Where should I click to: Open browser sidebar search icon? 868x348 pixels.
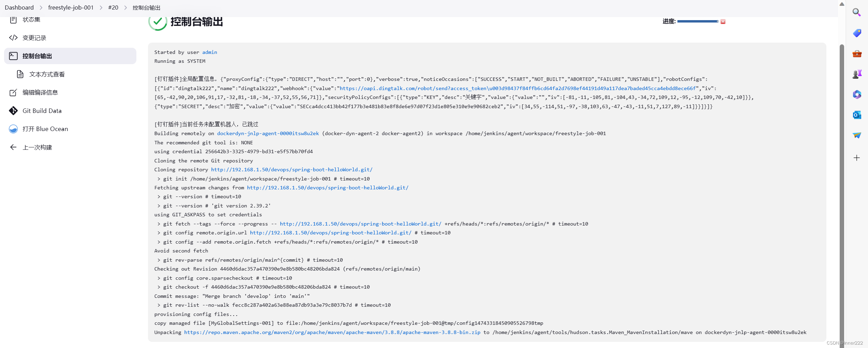[857, 13]
